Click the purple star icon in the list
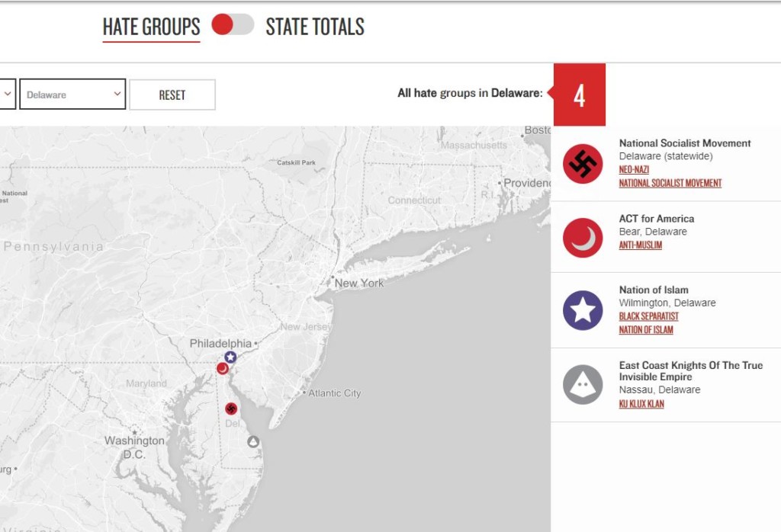The height and width of the screenshot is (532, 781). pos(583,310)
